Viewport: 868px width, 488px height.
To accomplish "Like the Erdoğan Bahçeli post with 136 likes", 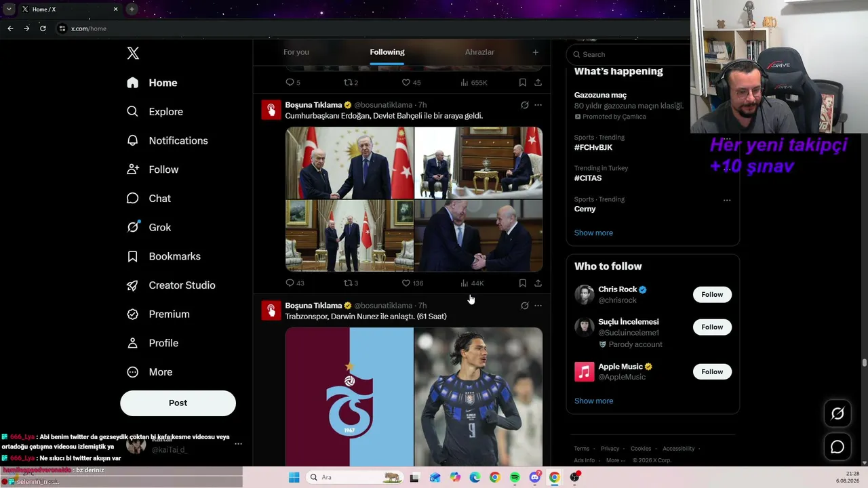I will point(412,283).
